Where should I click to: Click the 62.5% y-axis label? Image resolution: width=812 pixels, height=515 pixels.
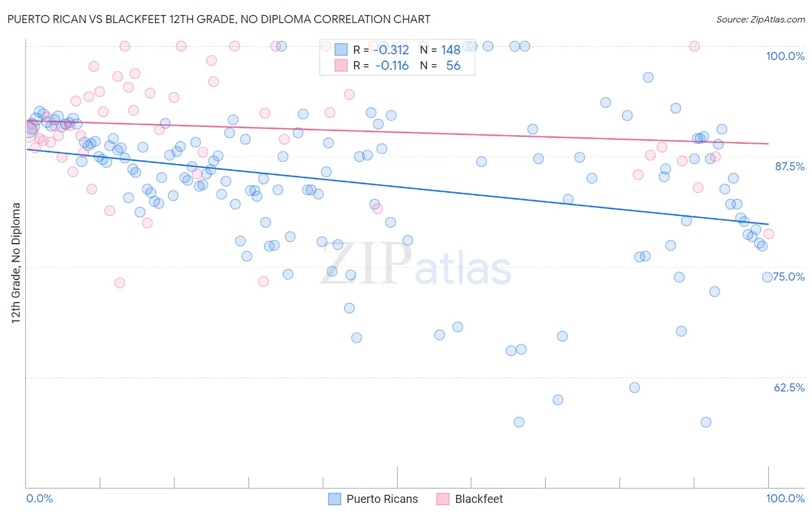click(789, 387)
